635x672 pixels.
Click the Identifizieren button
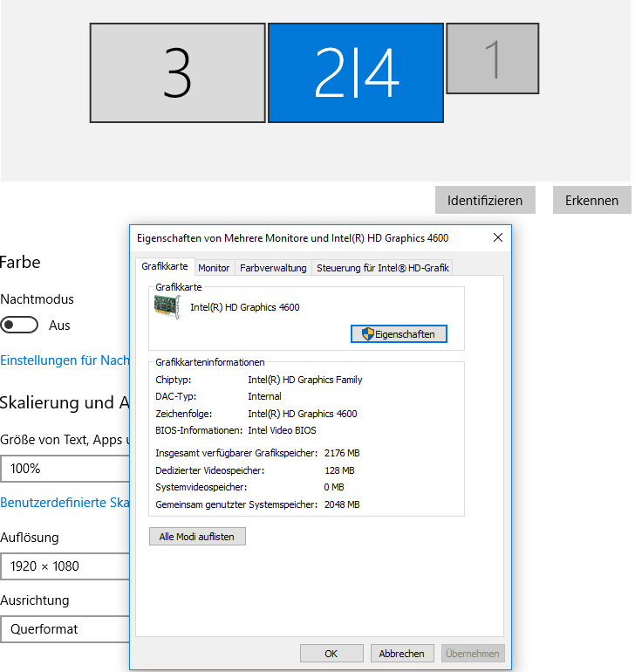click(485, 200)
